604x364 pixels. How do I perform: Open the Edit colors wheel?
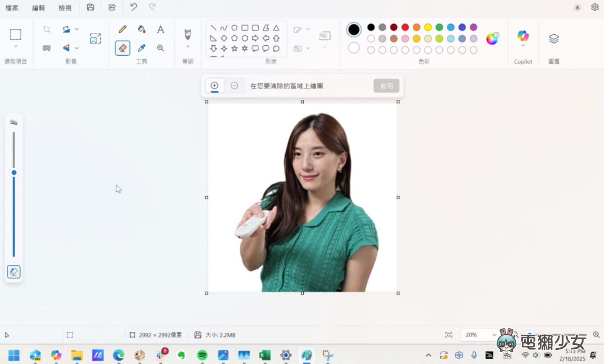pyautogui.click(x=492, y=39)
